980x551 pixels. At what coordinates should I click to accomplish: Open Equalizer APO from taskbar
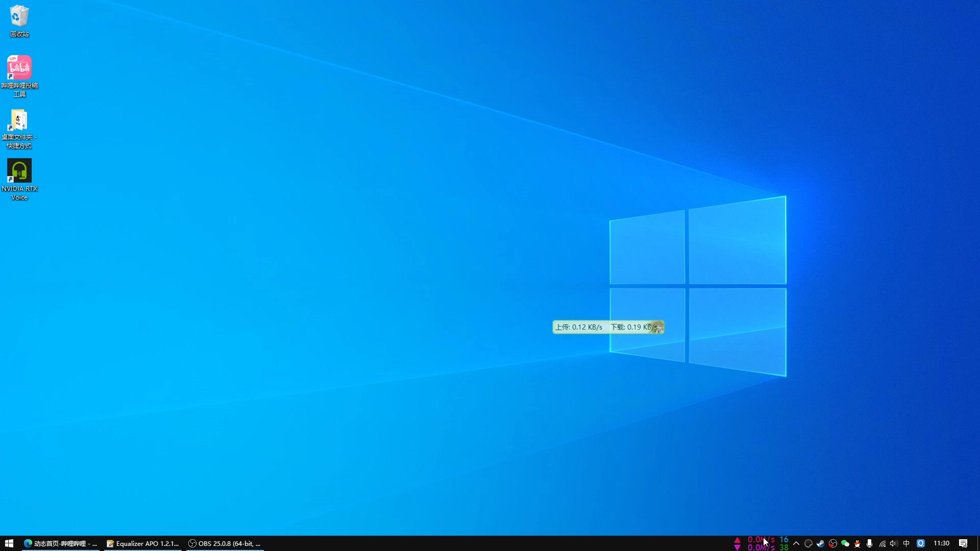[143, 543]
